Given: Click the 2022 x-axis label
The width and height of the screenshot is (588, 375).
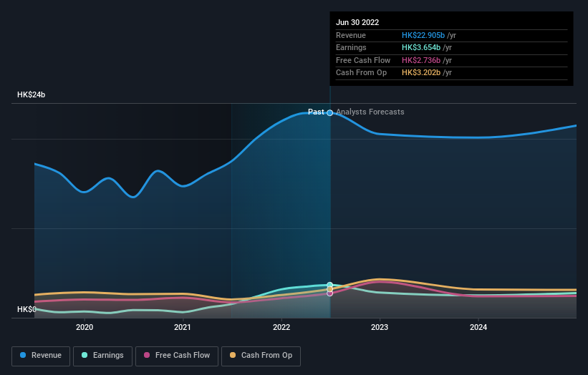Looking at the screenshot, I should [x=281, y=327].
